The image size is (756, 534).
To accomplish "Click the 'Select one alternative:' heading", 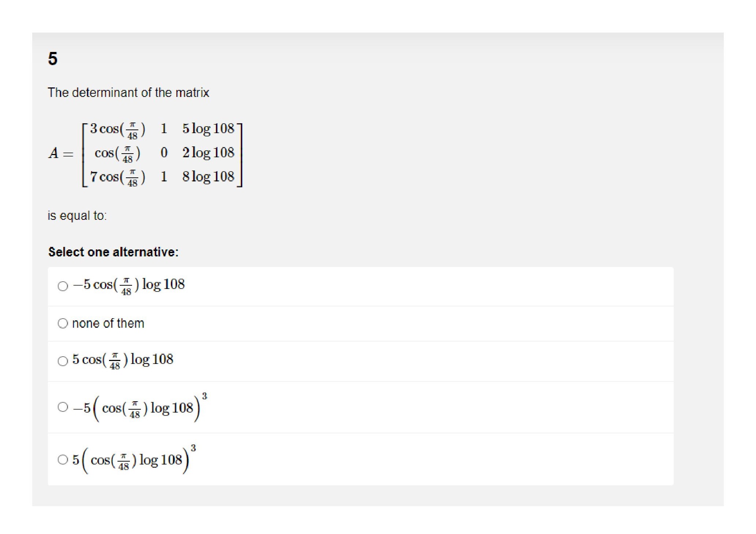I will 113,252.
